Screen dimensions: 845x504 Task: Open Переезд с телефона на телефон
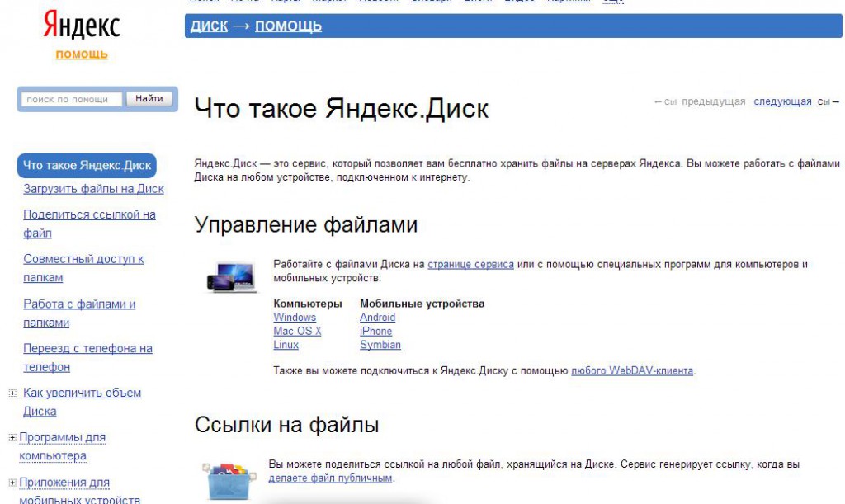[x=87, y=357]
